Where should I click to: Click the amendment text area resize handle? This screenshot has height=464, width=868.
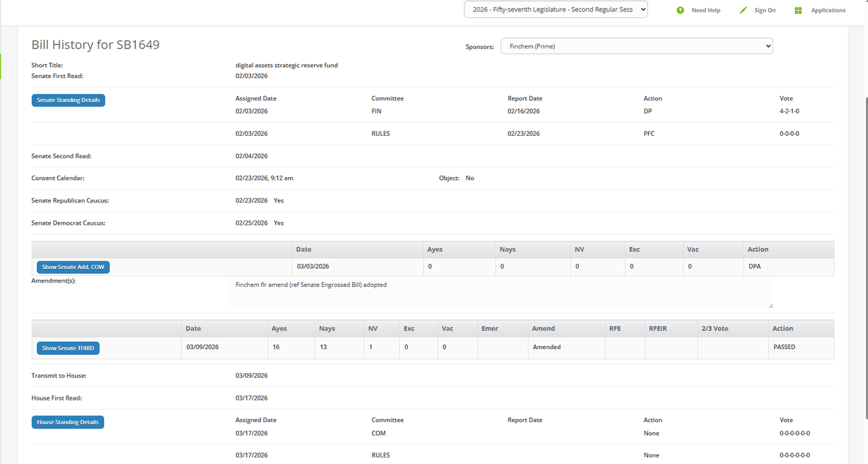(770, 306)
